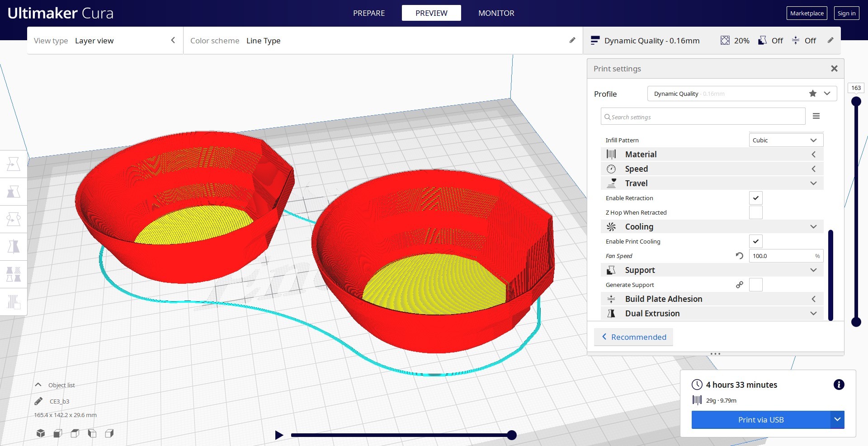Click the profile star icon
The width and height of the screenshot is (868, 446).
pyautogui.click(x=813, y=94)
